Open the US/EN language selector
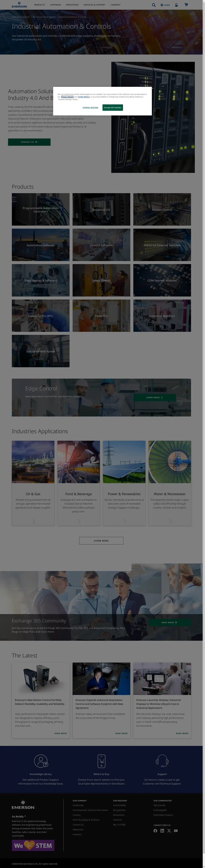The width and height of the screenshot is (205, 868). coord(165,5)
